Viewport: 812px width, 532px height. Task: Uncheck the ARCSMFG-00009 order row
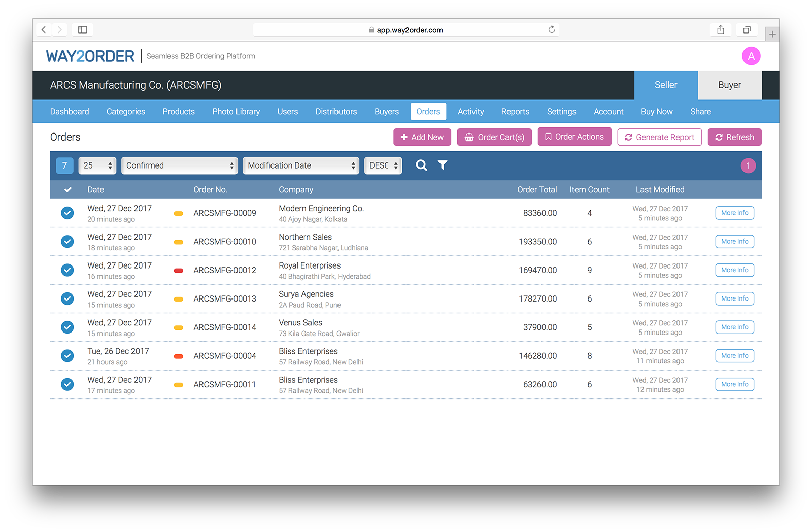coord(67,213)
